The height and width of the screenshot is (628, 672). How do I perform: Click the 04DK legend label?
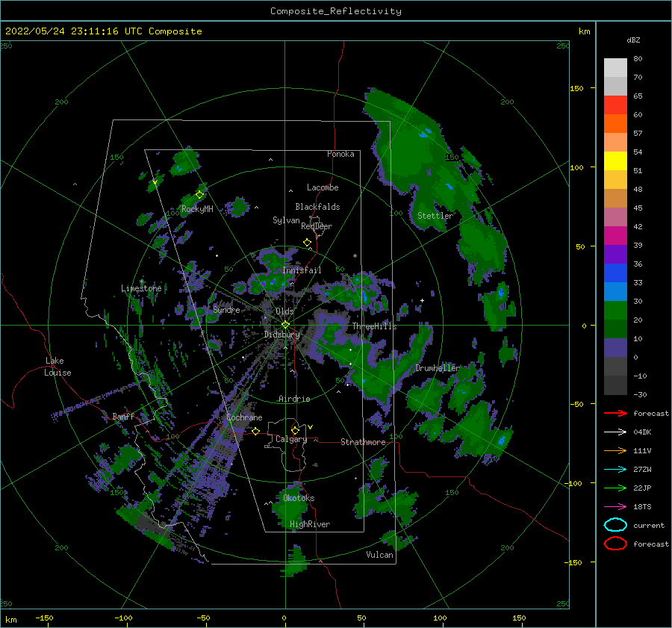pos(642,432)
